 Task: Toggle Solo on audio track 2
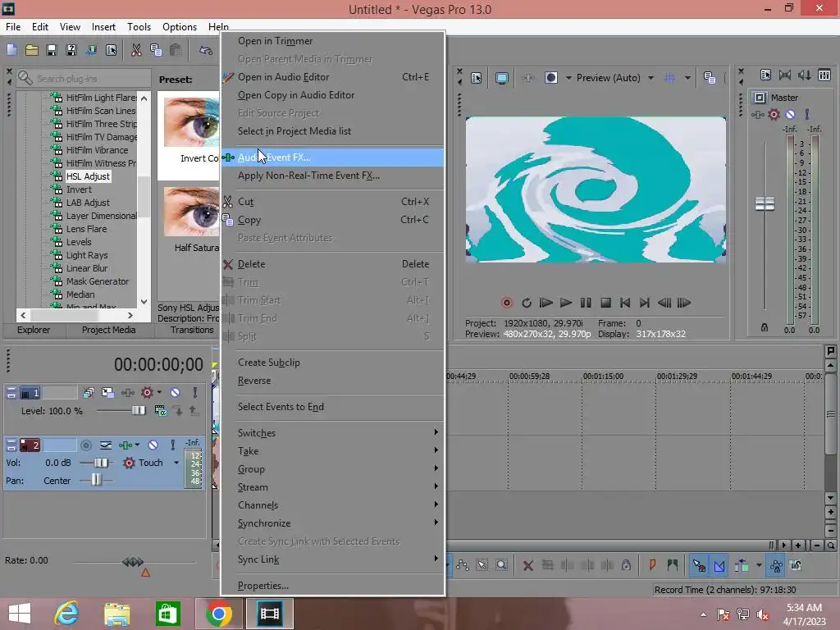pyautogui.click(x=172, y=445)
